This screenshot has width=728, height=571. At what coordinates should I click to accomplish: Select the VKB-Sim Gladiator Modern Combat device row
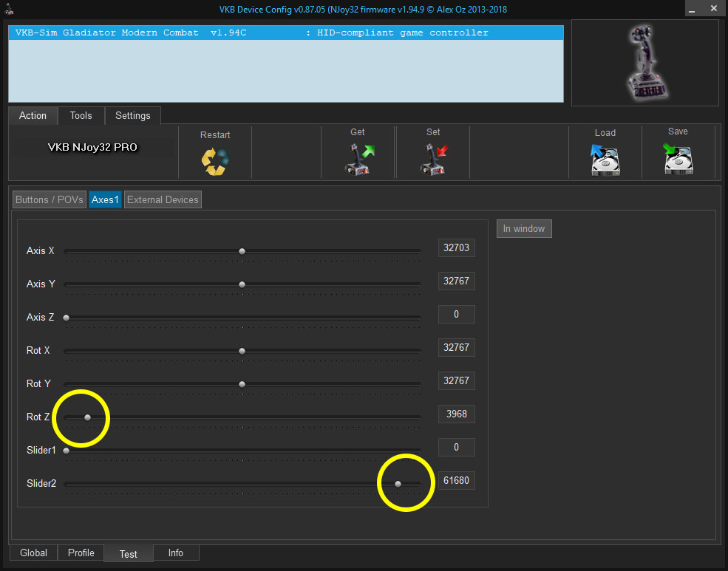(286, 33)
